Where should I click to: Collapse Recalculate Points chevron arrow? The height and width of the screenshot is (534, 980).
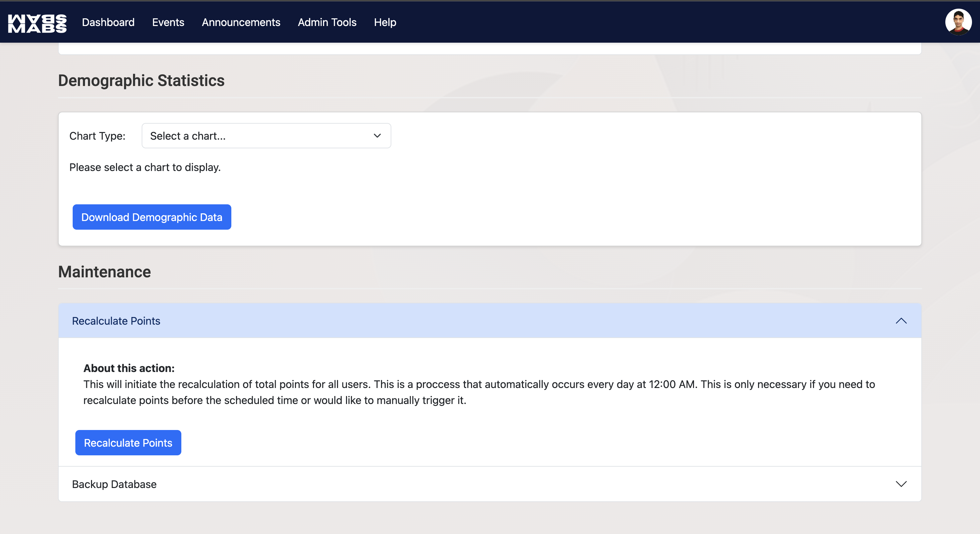point(901,321)
